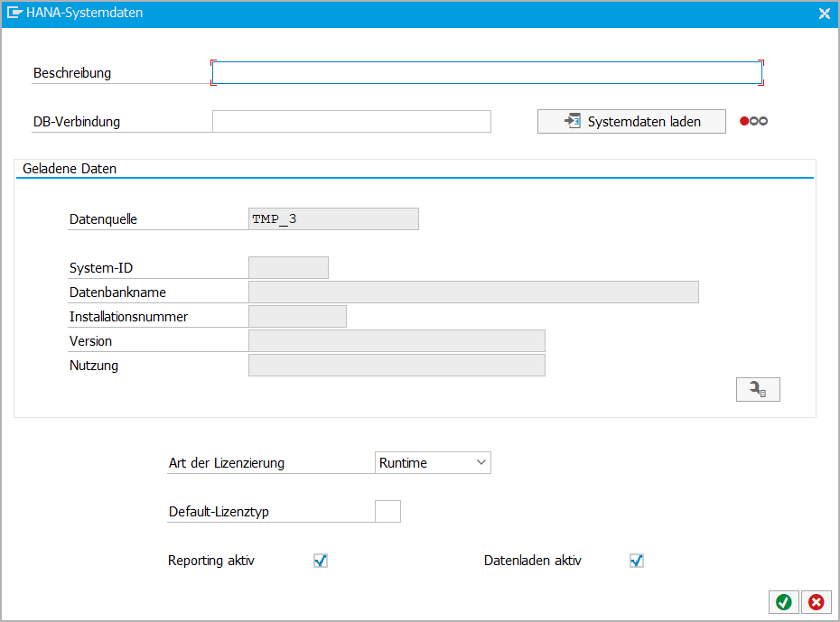Viewport: 840px width, 622px height.
Task: Click the Default-Lizenztyp label
Action: point(219,512)
